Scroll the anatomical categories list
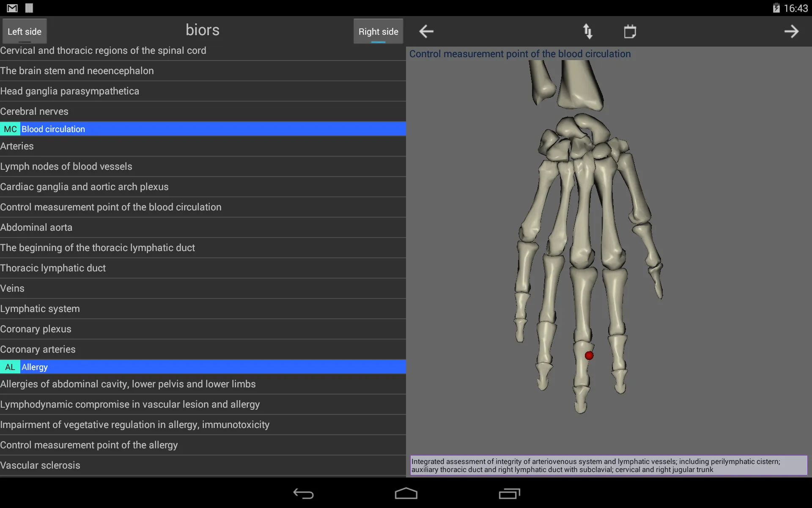Viewport: 812px width, 508px height. (203, 258)
